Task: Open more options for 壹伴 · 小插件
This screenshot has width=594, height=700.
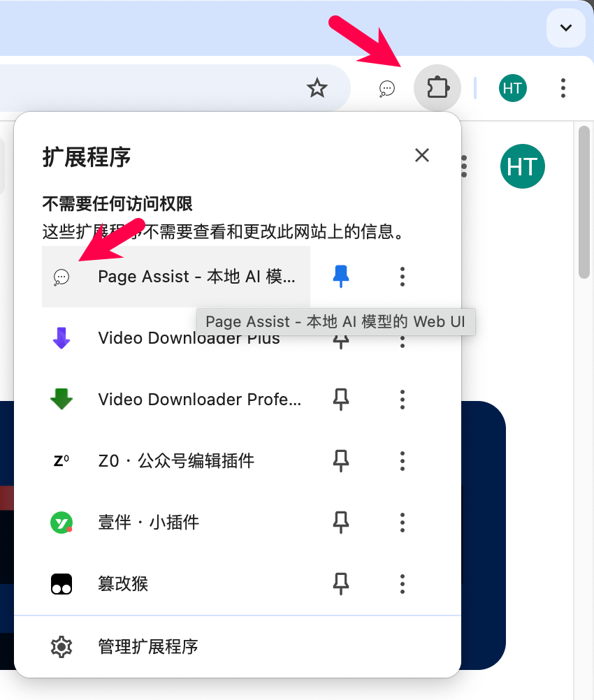Action: [x=403, y=523]
